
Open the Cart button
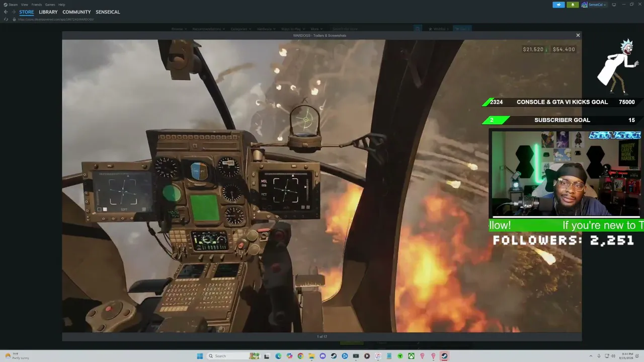pyautogui.click(x=462, y=29)
